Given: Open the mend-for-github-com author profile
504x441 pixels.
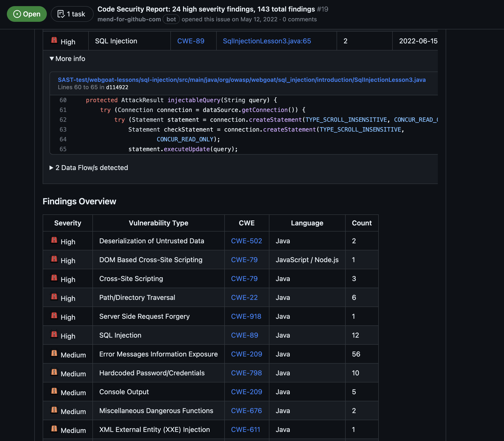Looking at the screenshot, I should click(129, 19).
